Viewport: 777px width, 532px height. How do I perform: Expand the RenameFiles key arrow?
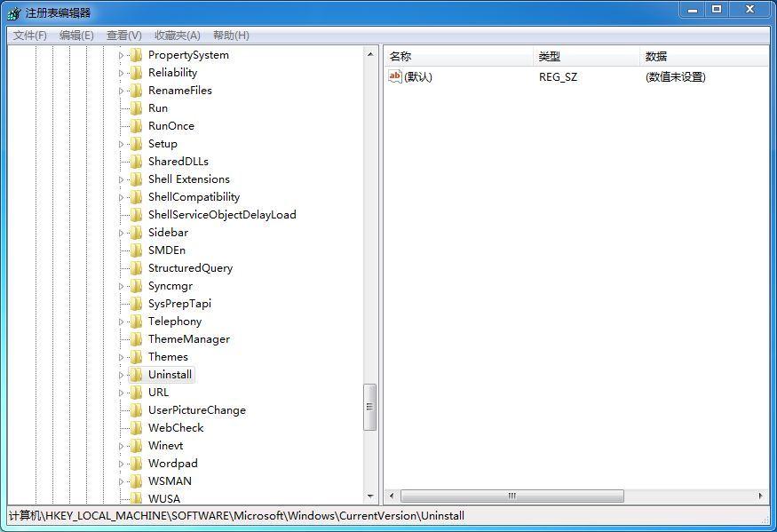click(122, 91)
